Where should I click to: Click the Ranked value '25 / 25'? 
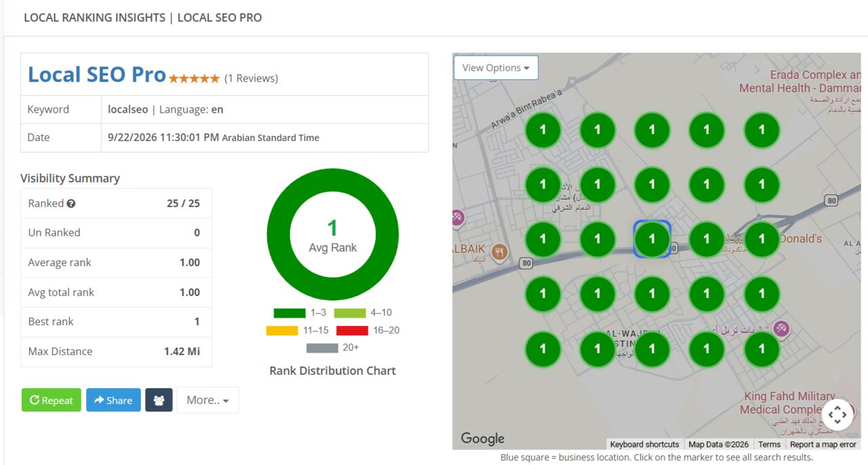[183, 204]
